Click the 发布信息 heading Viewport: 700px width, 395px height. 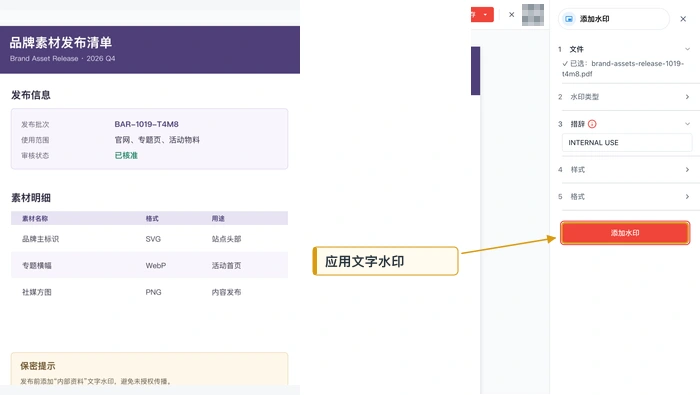[x=31, y=95]
